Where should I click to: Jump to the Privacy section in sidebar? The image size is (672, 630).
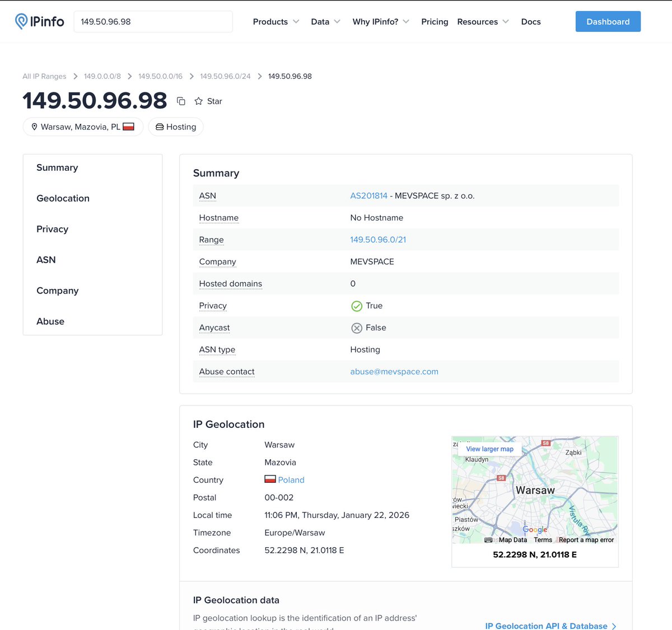(x=52, y=229)
